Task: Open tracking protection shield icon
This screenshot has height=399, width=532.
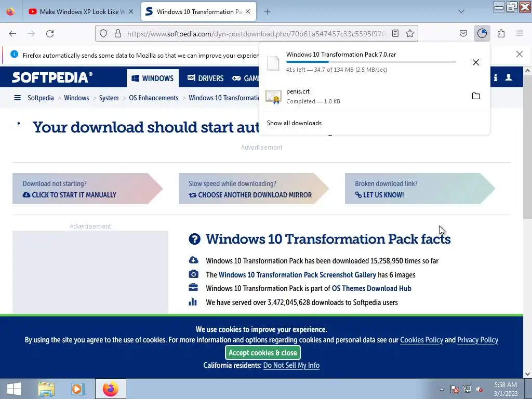Action: 103,33
